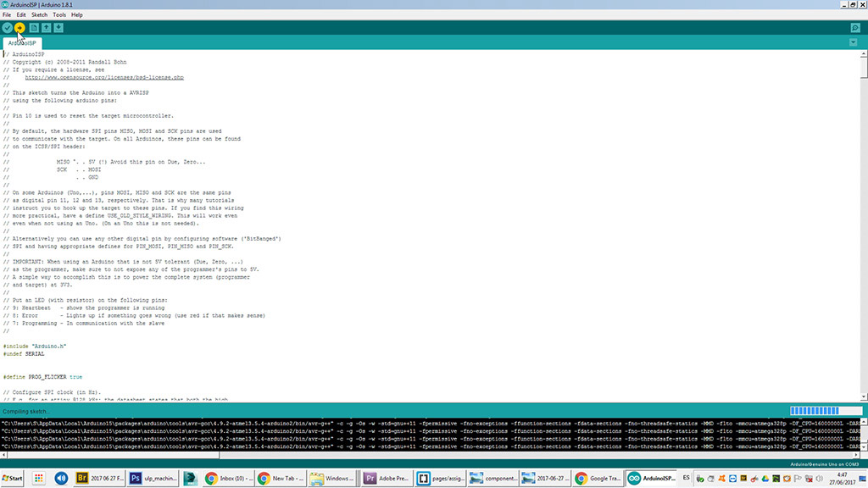Click the ArduinoISP taskbar item
The height and width of the screenshot is (488, 868).
[652, 478]
